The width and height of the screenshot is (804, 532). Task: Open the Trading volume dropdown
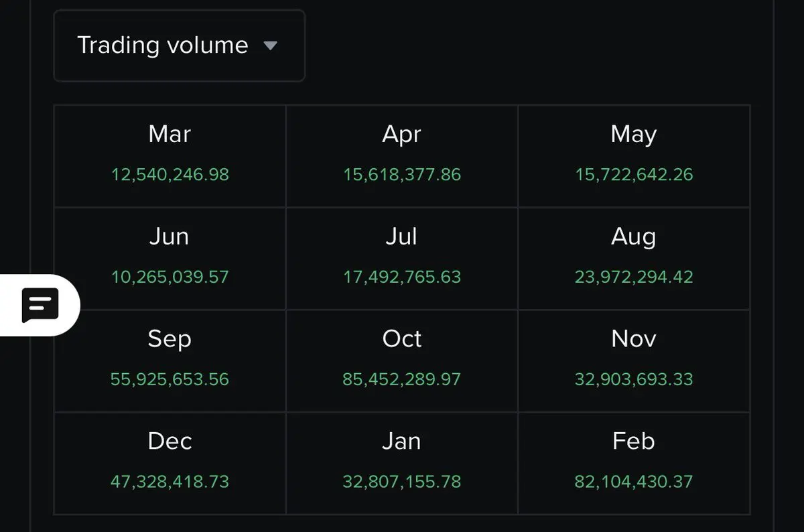[x=179, y=46]
